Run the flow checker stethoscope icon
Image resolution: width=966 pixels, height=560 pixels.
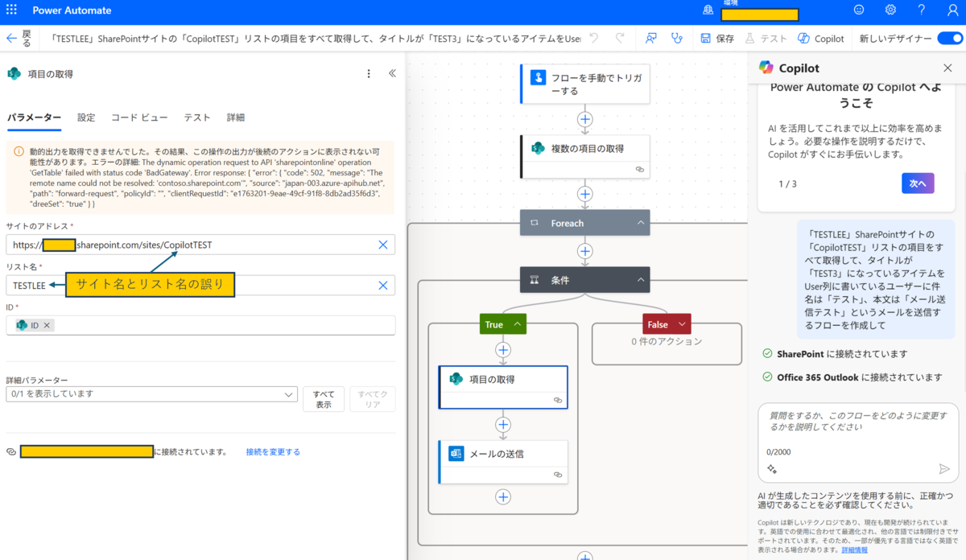tap(677, 38)
